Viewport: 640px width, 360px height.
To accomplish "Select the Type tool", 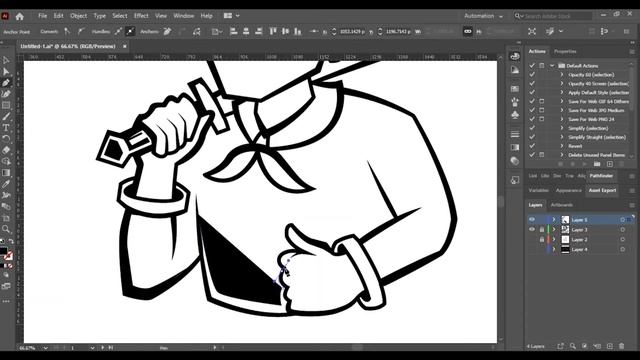I will 6,128.
